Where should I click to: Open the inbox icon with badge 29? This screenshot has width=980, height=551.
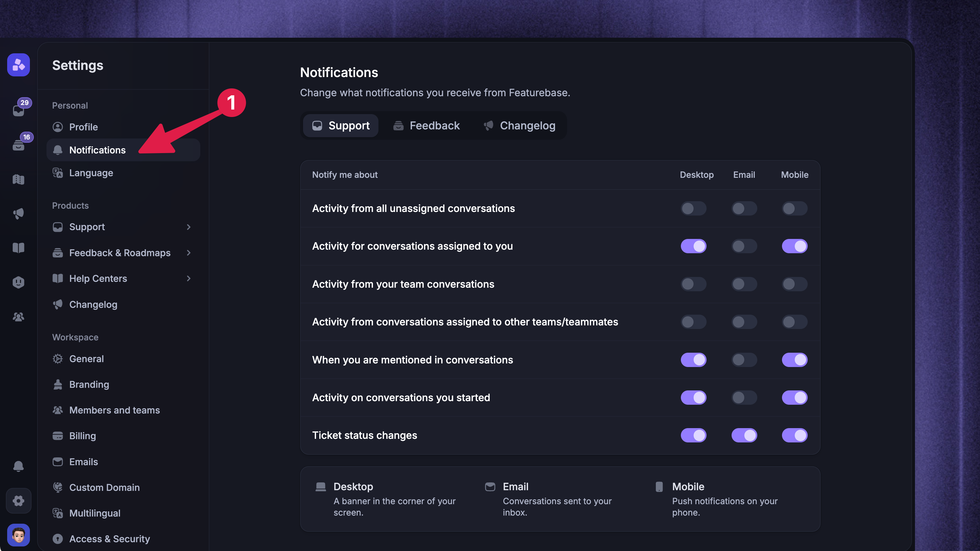[18, 110]
